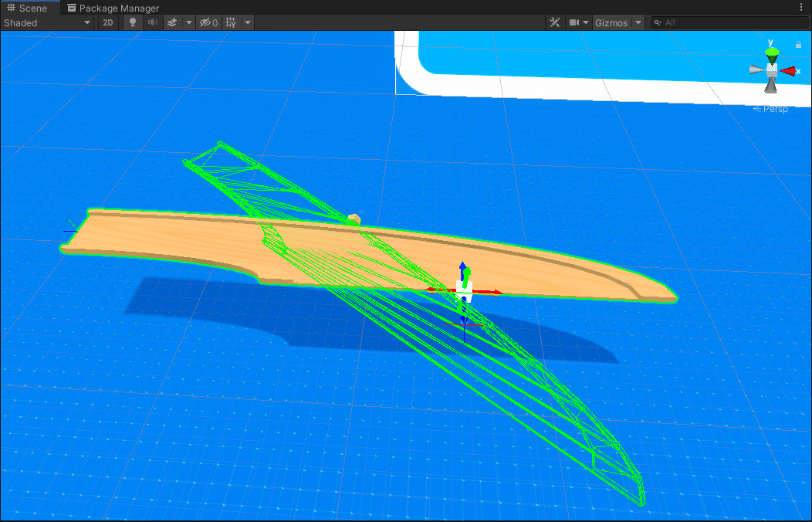This screenshot has width=812, height=522.
Task: Open scene view tool settings wrench
Action: (x=554, y=22)
